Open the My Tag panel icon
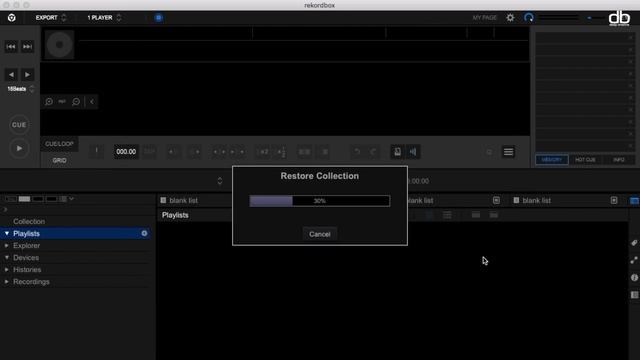This screenshot has height=360, width=640. click(x=634, y=243)
